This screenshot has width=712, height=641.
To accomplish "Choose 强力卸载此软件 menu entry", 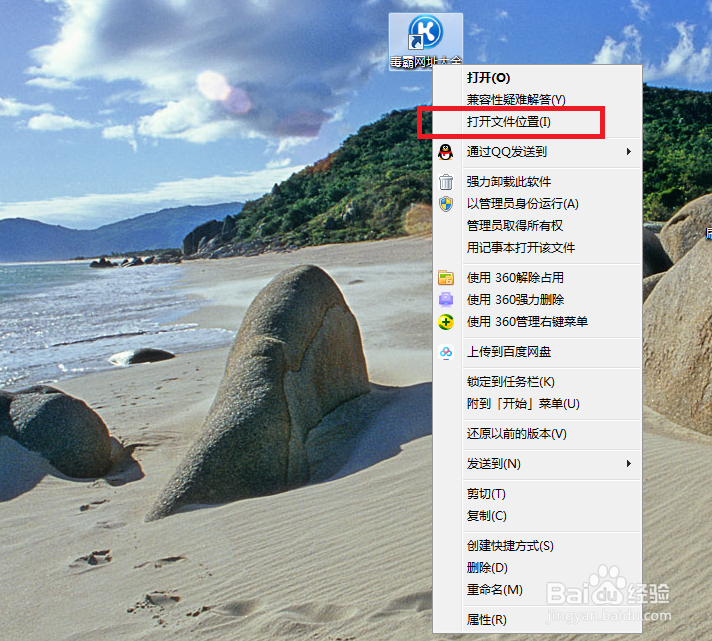I will click(537, 182).
